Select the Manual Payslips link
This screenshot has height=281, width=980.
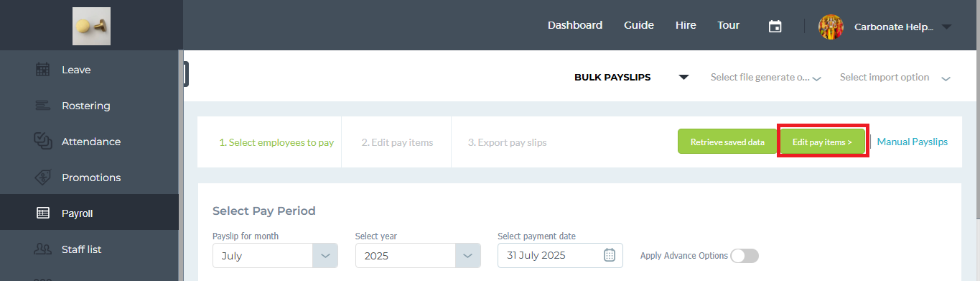(x=913, y=142)
